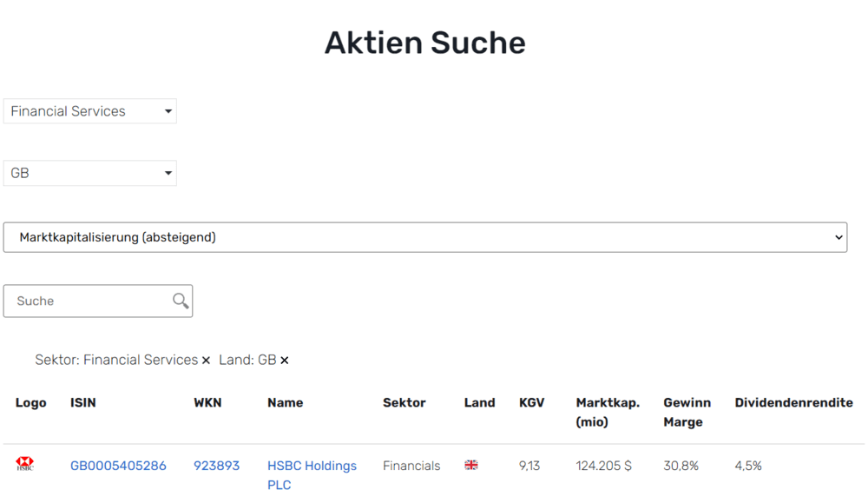
Task: Click the WKN column header
Action: point(207,402)
